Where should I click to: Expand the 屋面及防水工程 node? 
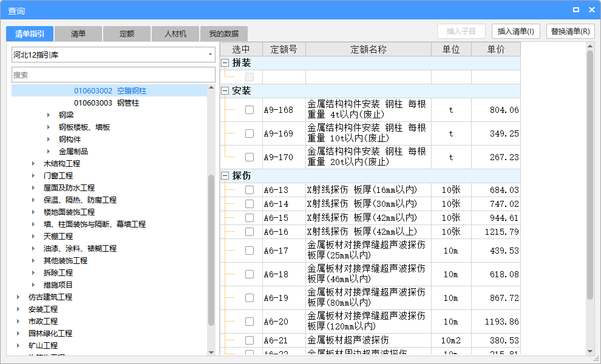[33, 187]
